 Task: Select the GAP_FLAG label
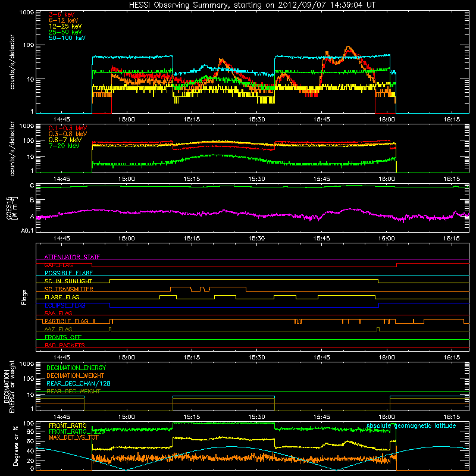[58, 265]
